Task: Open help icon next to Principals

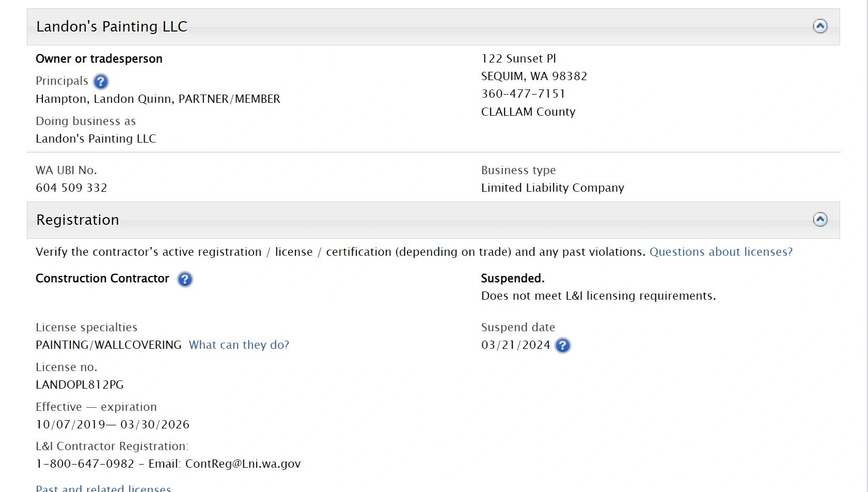Action: (101, 82)
